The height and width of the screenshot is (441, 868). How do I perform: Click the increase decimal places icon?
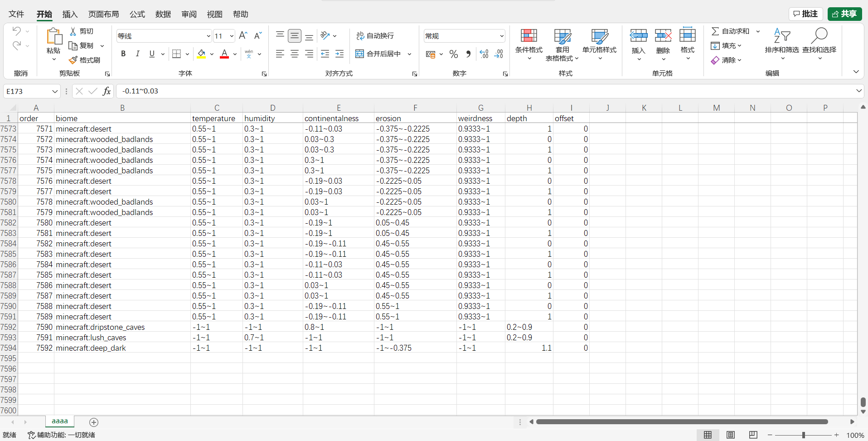[x=484, y=54]
